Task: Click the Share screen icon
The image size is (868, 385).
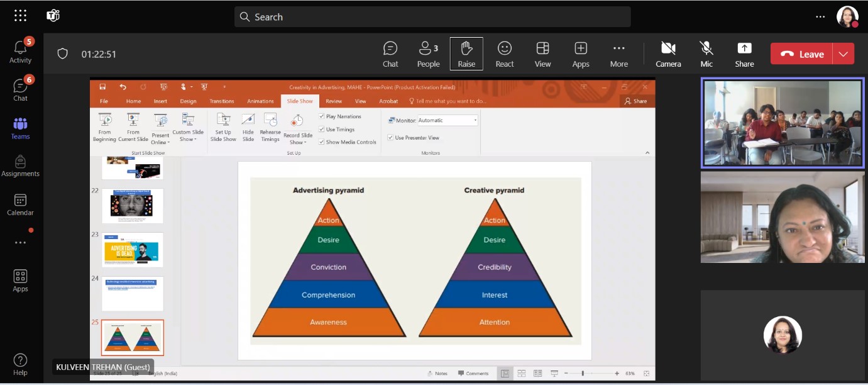Action: point(744,54)
